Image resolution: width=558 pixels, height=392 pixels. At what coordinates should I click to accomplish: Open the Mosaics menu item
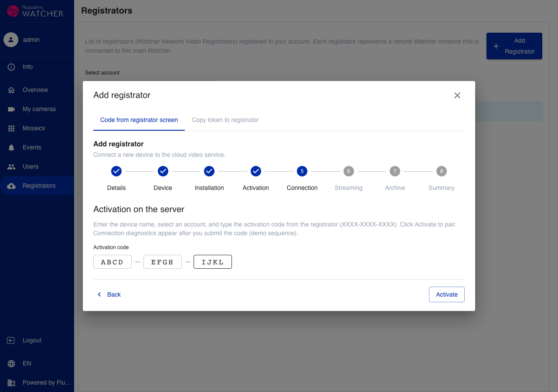[x=37, y=128]
